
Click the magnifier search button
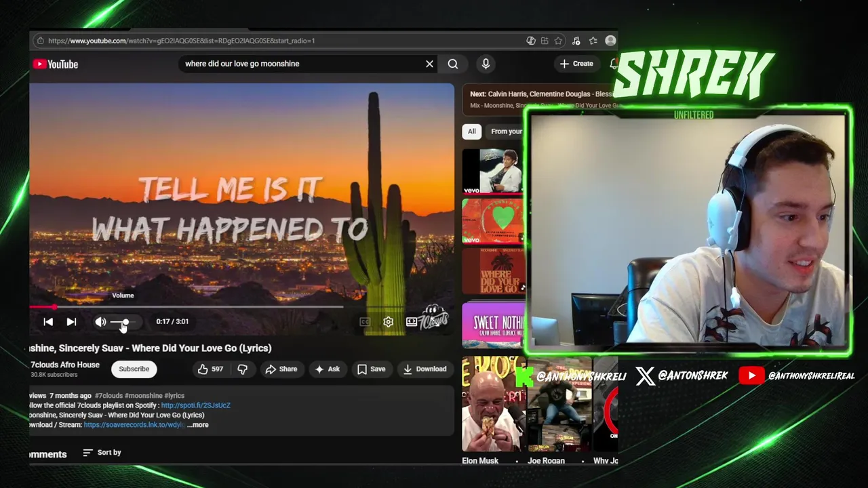click(453, 64)
